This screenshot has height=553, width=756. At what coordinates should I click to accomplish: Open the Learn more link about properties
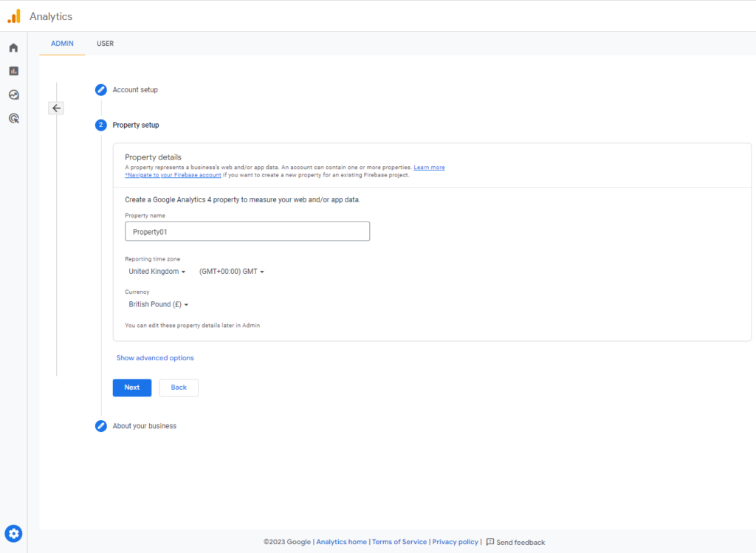429,167
